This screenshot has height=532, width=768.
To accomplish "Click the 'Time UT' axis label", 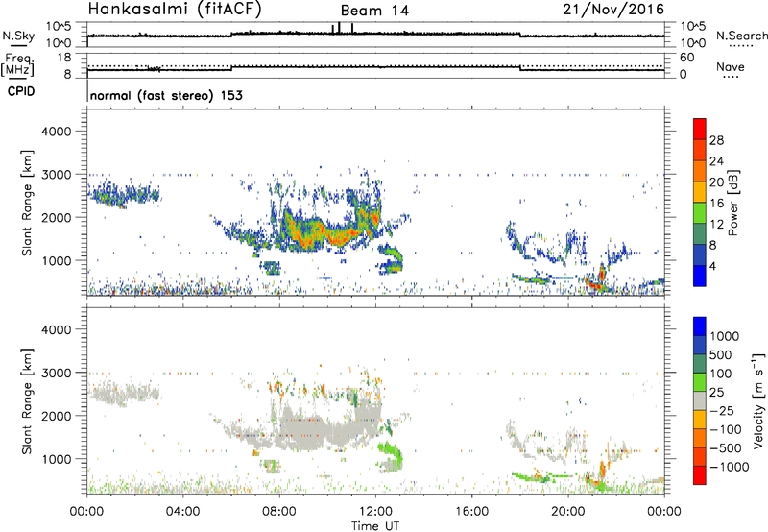I will coord(375,525).
